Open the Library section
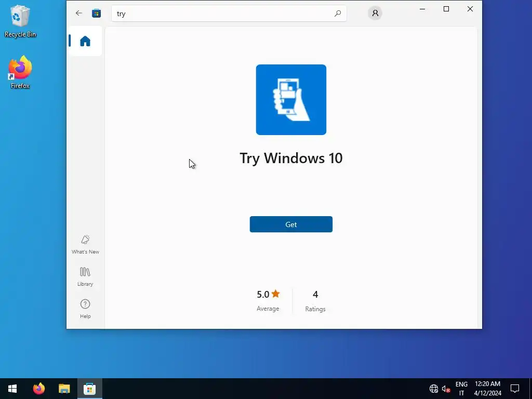This screenshot has height=399, width=532. (85, 276)
